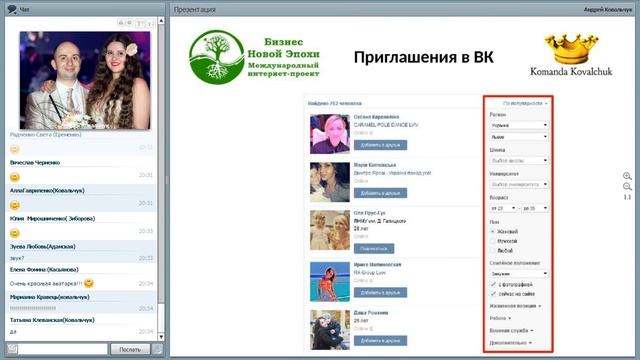Zoom out the presentation with magnifier minus

click(x=627, y=187)
